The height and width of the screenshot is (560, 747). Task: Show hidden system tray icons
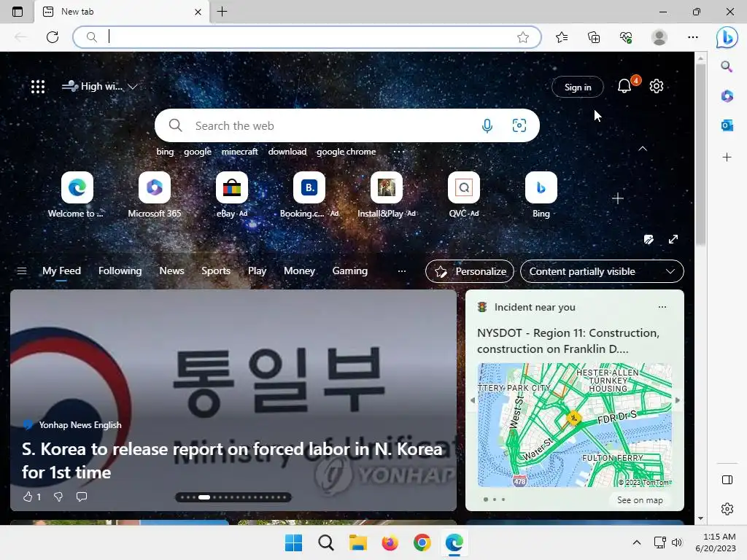636,542
